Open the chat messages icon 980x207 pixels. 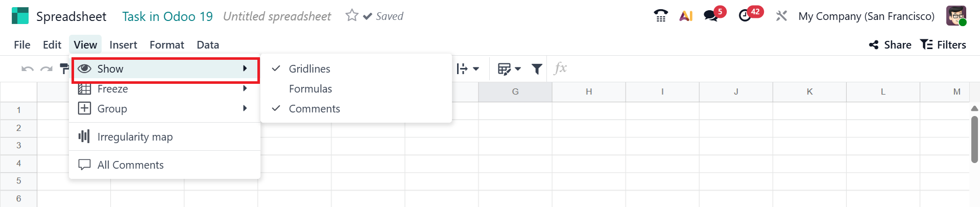[711, 16]
